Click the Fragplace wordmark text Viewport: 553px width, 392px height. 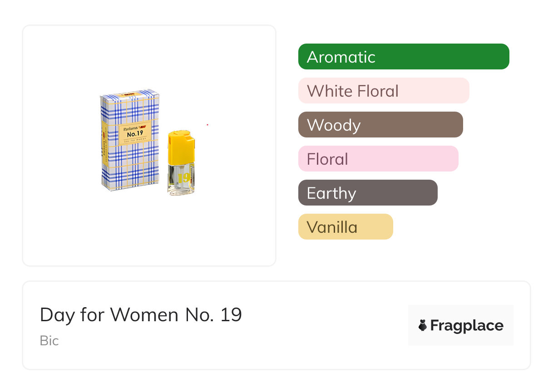[x=467, y=326]
